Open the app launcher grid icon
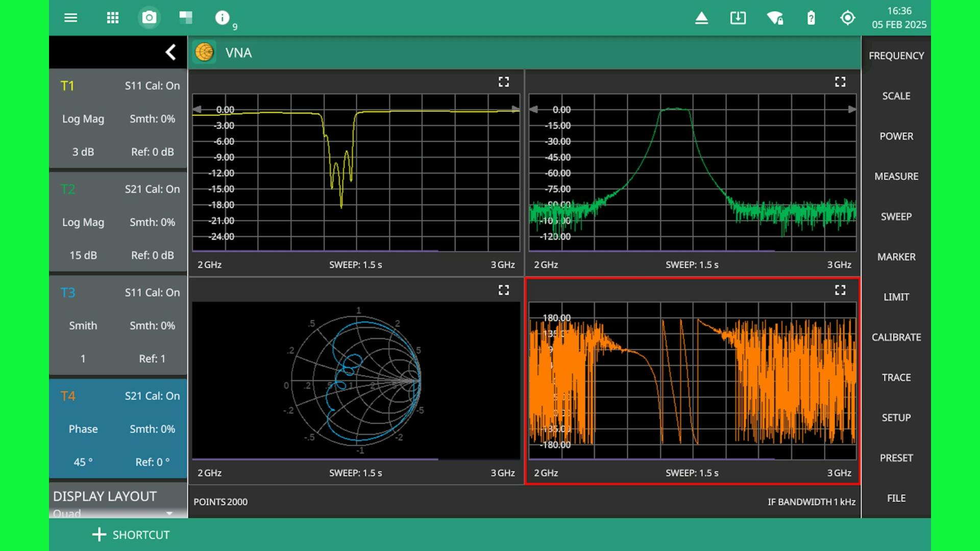980x551 pixels. click(112, 17)
